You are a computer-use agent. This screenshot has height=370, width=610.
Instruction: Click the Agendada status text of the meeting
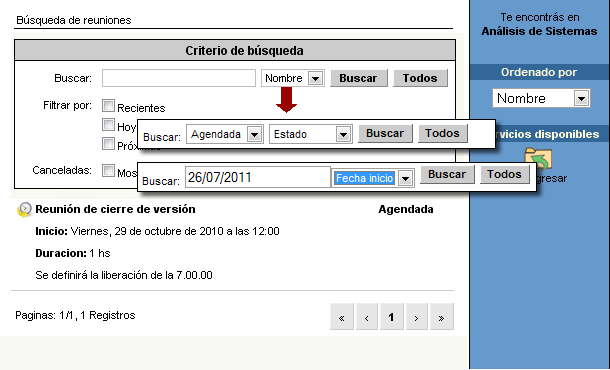point(406,209)
